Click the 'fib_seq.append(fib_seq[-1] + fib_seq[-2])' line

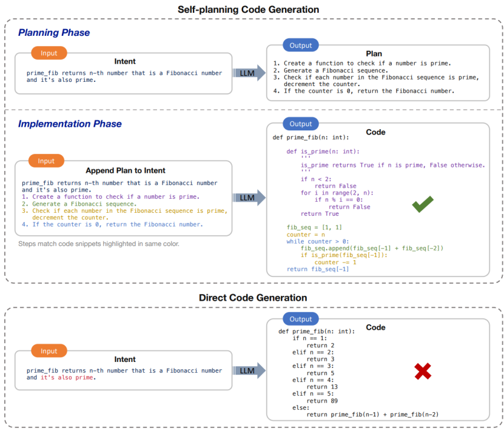tap(372, 249)
